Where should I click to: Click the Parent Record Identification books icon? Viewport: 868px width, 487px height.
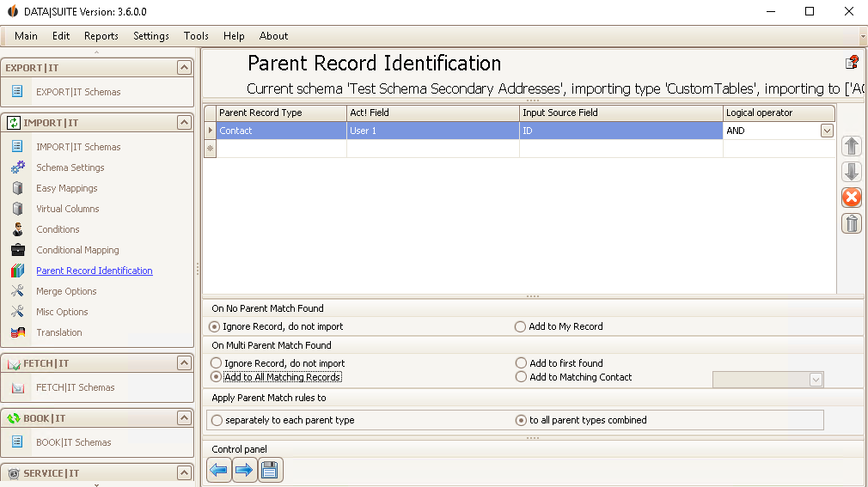(x=18, y=270)
